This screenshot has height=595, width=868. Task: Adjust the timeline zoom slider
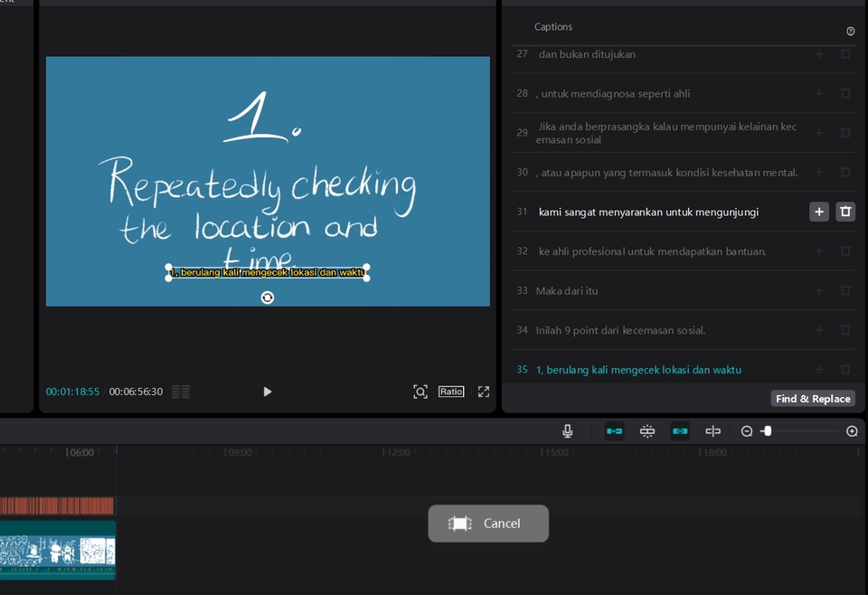(x=768, y=431)
